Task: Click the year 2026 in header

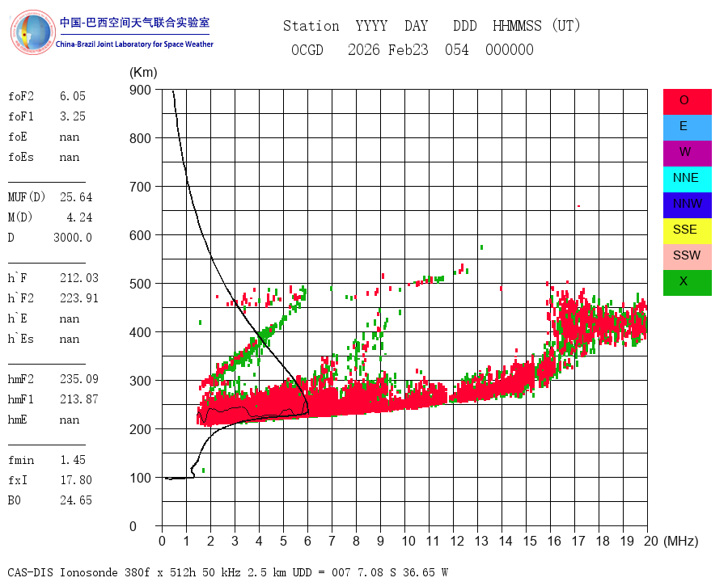Action: tap(363, 50)
